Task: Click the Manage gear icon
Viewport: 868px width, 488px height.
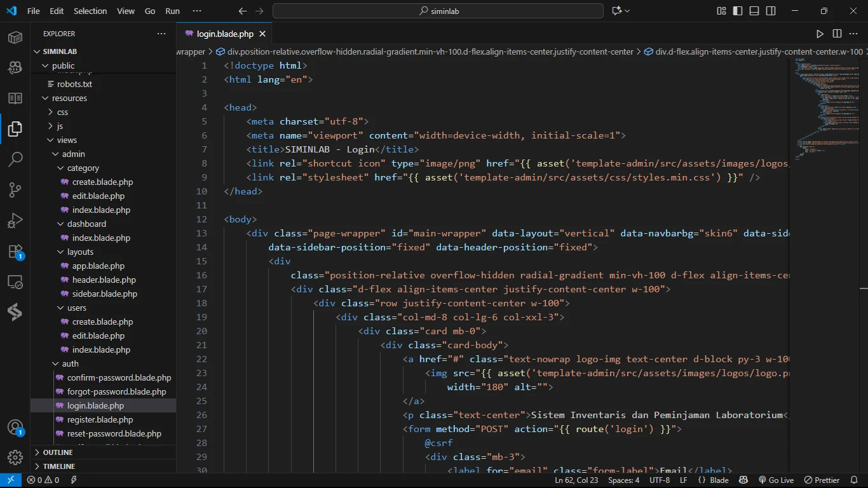Action: pos(15,457)
